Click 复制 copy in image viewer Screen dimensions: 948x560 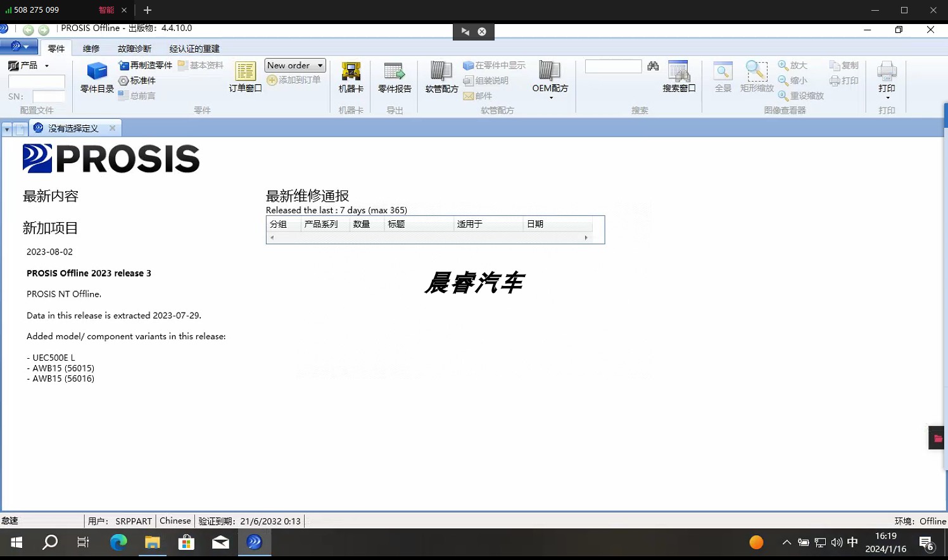[844, 65]
